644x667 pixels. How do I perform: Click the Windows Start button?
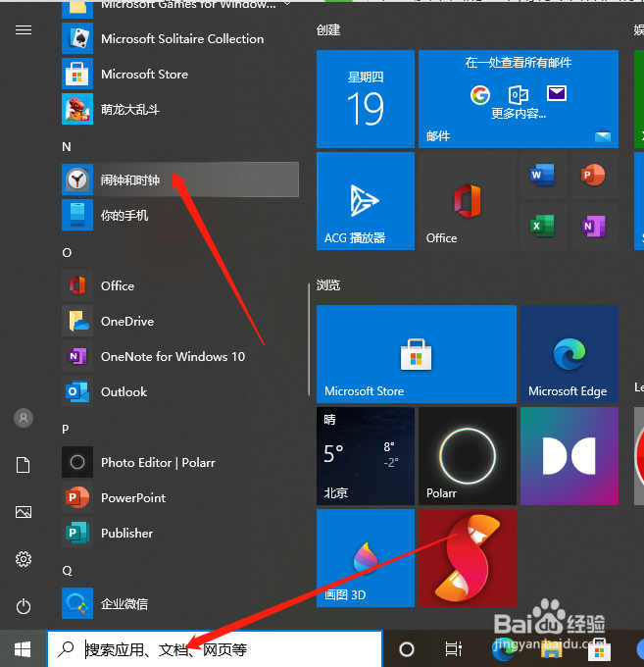(x=23, y=649)
